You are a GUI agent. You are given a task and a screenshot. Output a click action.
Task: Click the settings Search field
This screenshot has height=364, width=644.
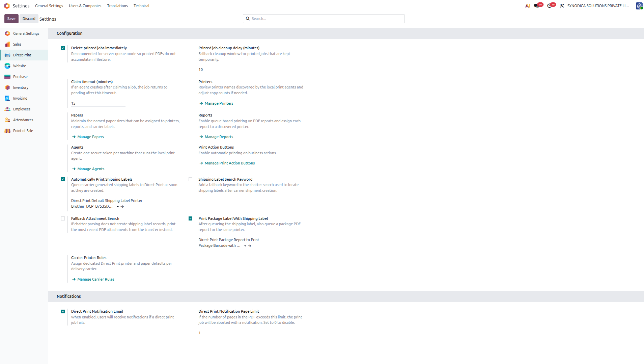tap(324, 19)
